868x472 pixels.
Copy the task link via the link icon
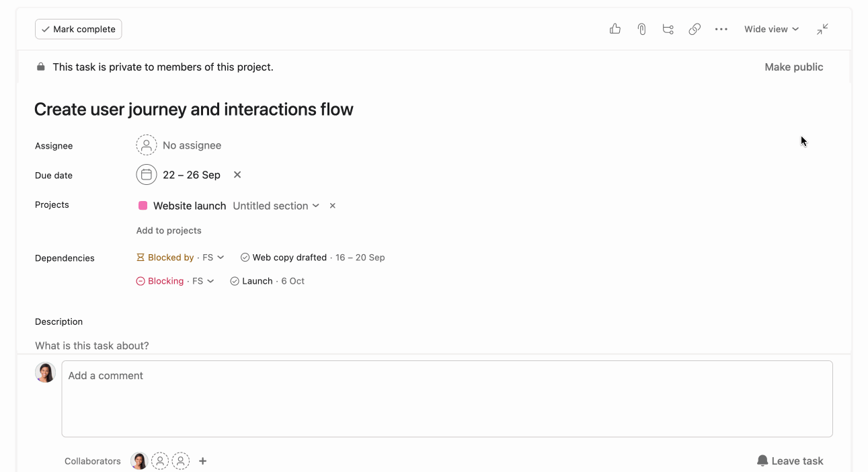point(695,29)
